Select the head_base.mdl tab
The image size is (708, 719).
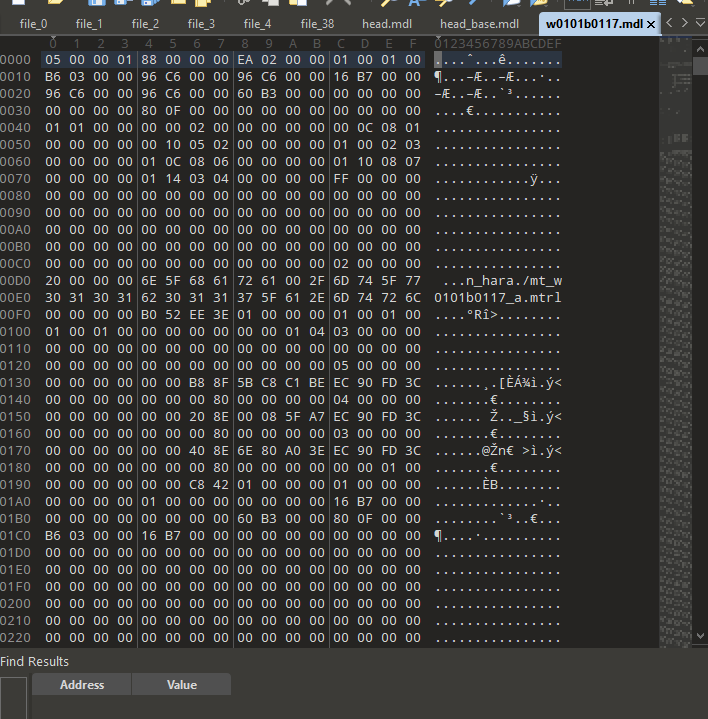(x=479, y=24)
